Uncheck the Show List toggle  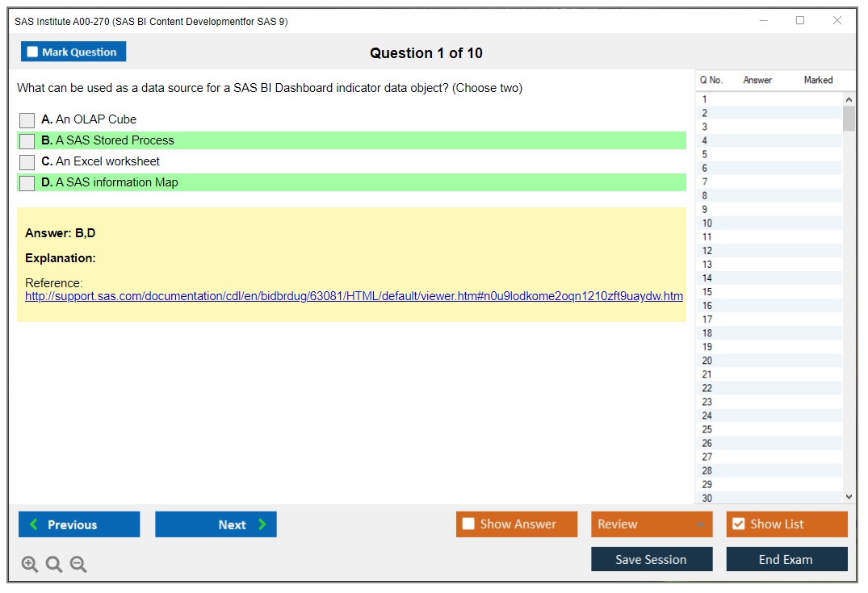[x=738, y=524]
